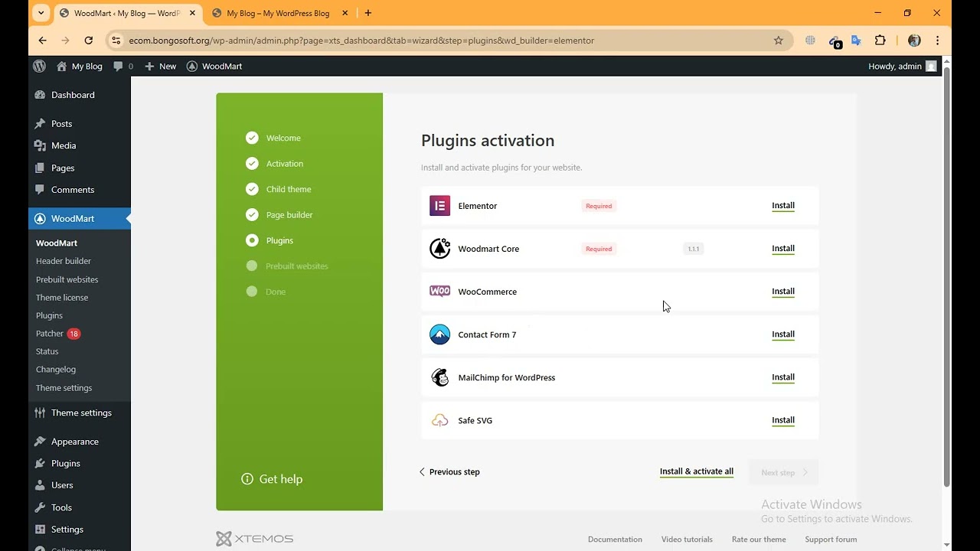The width and height of the screenshot is (980, 551).
Task: Bookmark this page with star icon
Action: coord(779,41)
